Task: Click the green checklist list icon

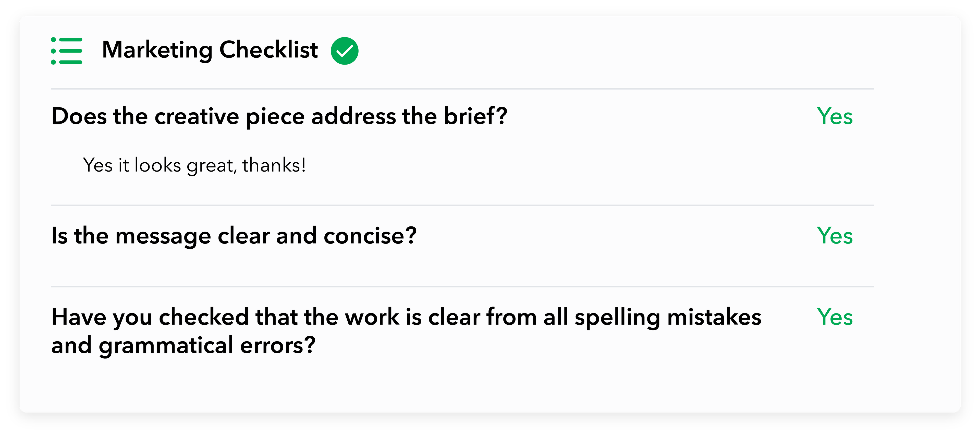Action: [67, 51]
